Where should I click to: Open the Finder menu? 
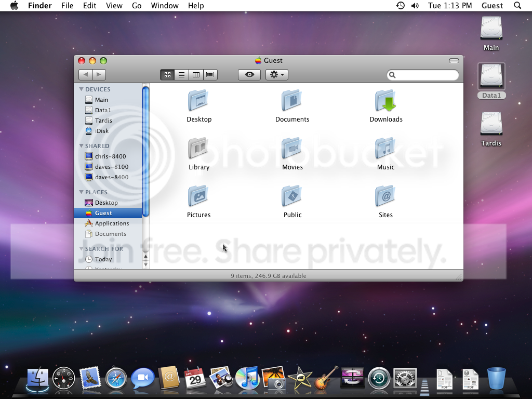pyautogui.click(x=39, y=5)
